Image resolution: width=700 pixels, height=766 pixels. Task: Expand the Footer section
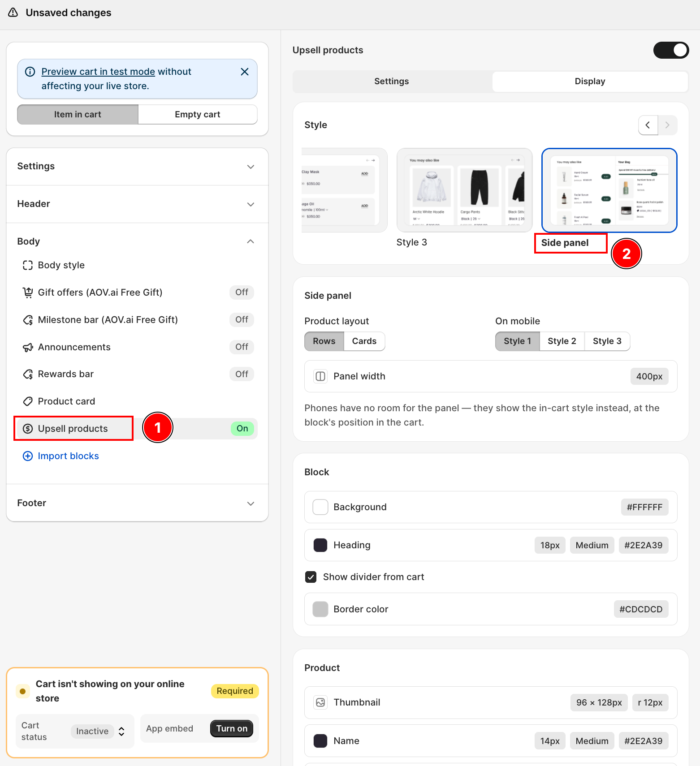click(x=137, y=503)
